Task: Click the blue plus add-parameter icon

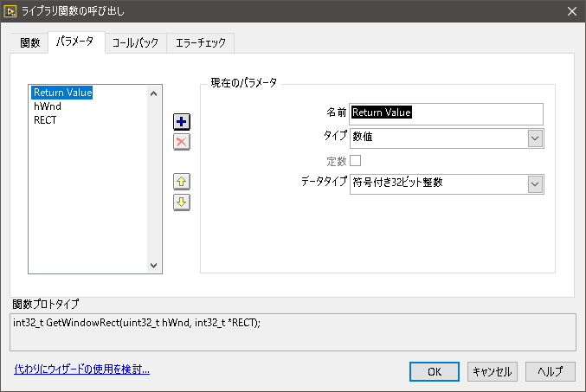Action: pos(182,122)
